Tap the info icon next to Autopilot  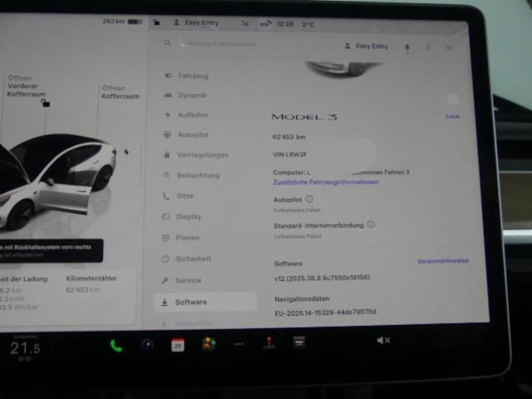pyautogui.click(x=309, y=199)
